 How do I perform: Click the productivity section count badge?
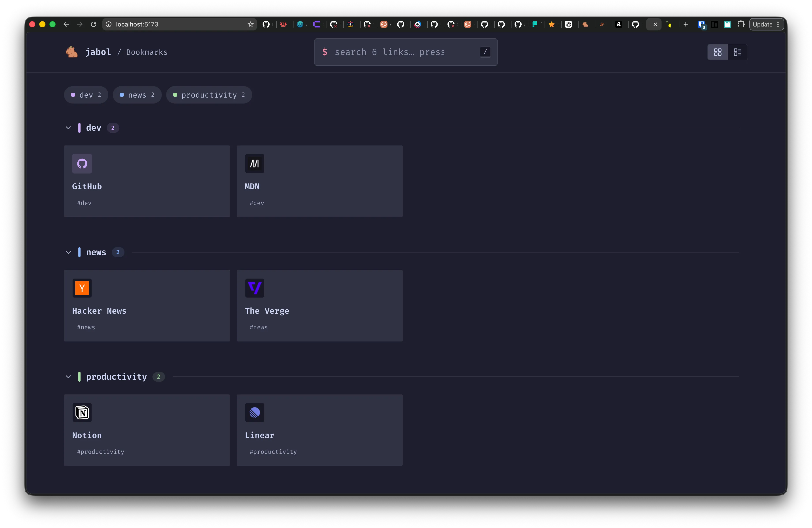click(158, 377)
